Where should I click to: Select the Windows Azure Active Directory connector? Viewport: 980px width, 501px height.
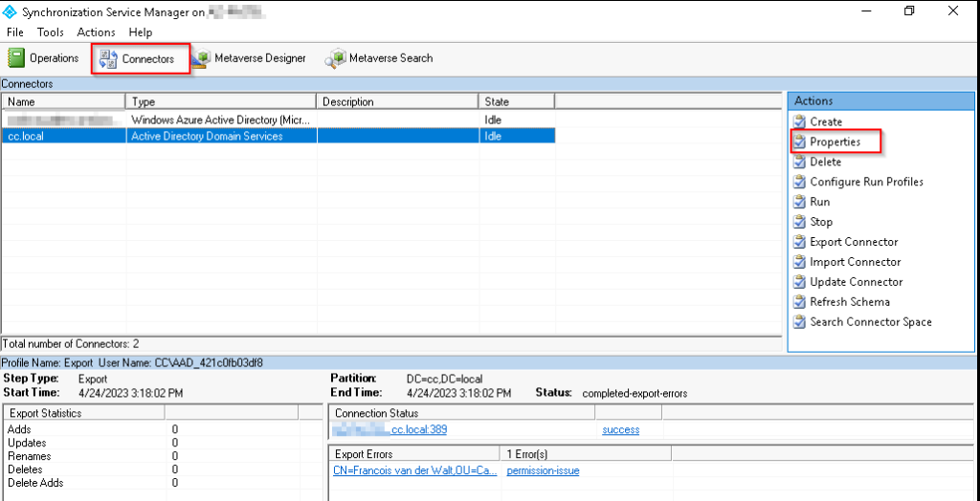click(221, 120)
